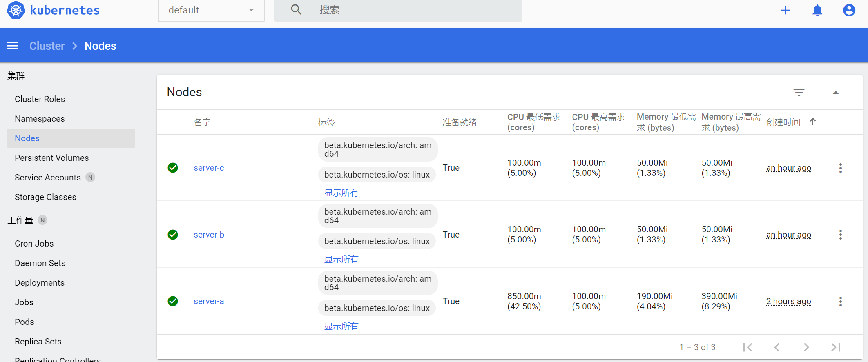Click the Cluster breadcrumb link

pyautogui.click(x=47, y=46)
